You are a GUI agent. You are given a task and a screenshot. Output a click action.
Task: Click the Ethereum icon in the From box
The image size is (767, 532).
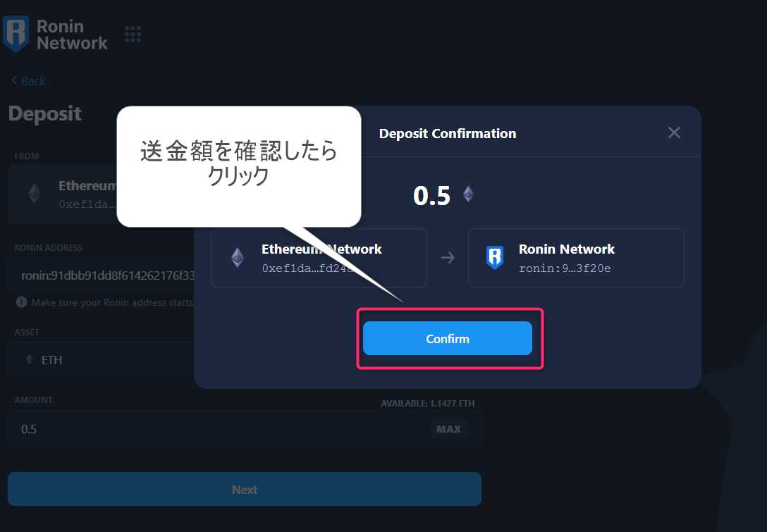pyautogui.click(x=35, y=194)
